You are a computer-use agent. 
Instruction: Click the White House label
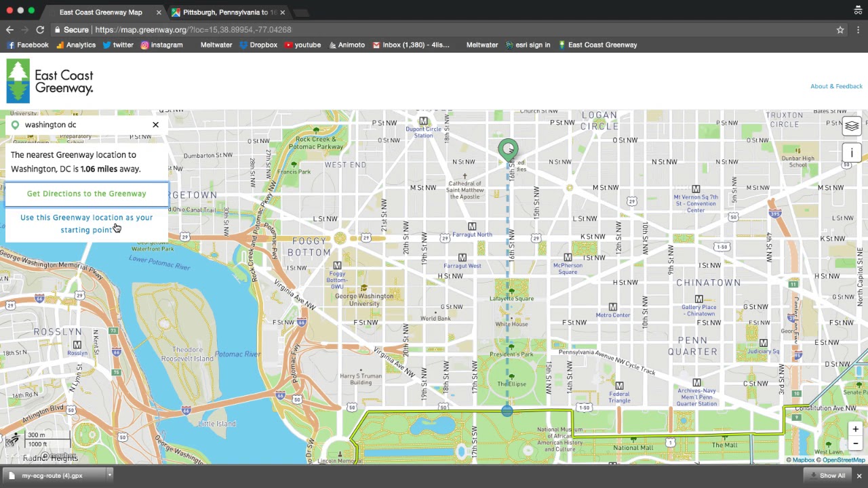pos(511,324)
